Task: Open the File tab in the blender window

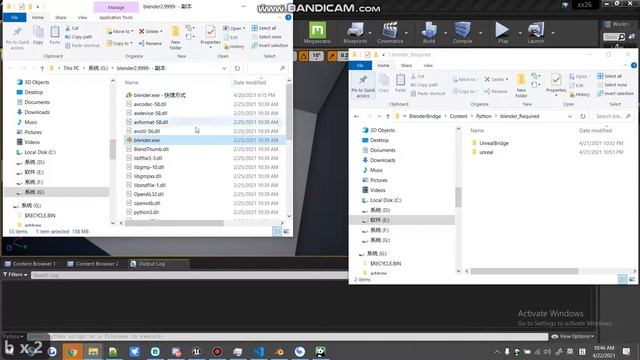Action: click(15, 17)
